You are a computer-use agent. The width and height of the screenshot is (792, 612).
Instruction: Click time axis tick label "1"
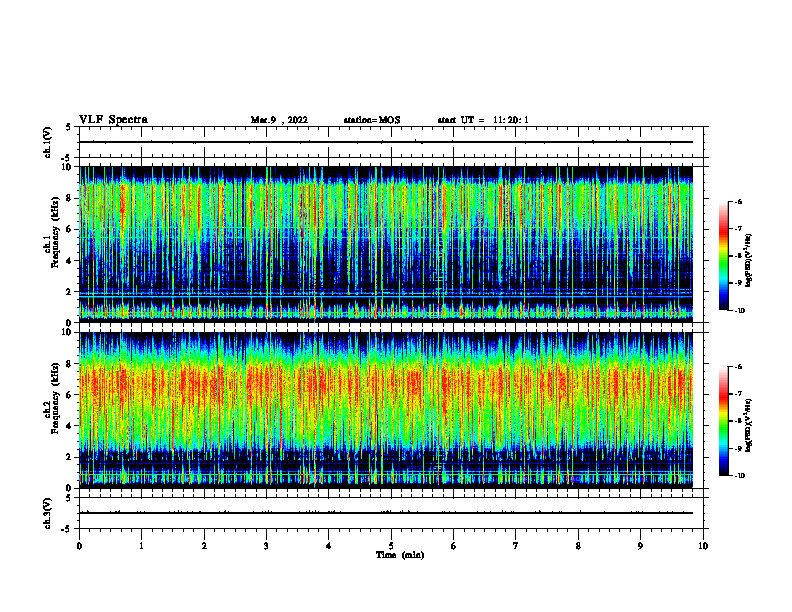coord(141,546)
